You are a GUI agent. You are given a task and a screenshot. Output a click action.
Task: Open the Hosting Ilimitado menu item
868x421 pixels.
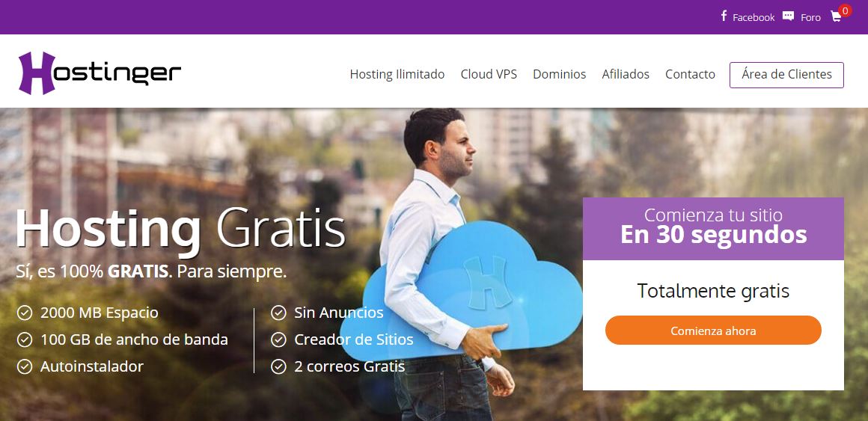click(397, 74)
